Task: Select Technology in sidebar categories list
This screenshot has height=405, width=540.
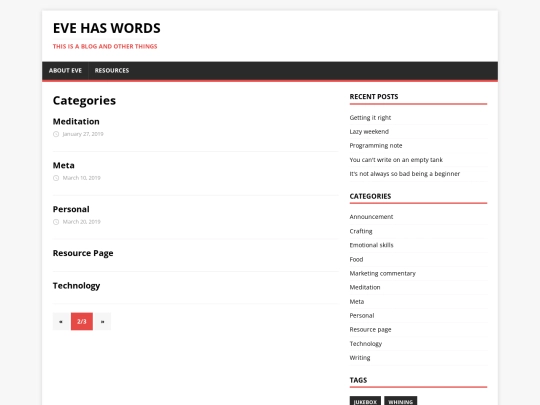Action: coord(366,344)
